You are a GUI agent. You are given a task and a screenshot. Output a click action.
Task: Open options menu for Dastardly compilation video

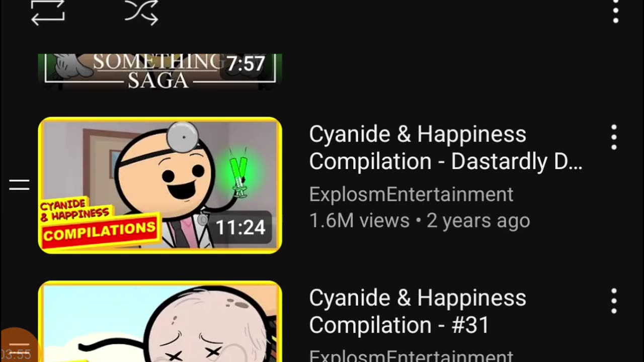coord(614,137)
